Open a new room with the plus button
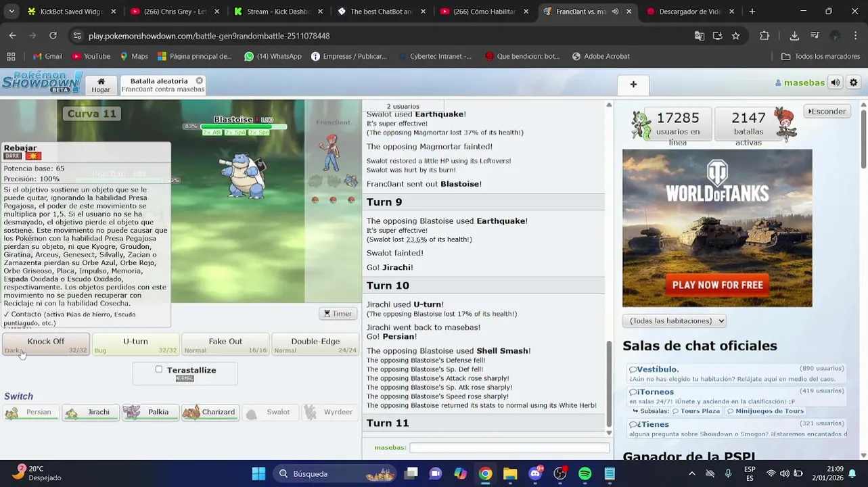 click(633, 85)
